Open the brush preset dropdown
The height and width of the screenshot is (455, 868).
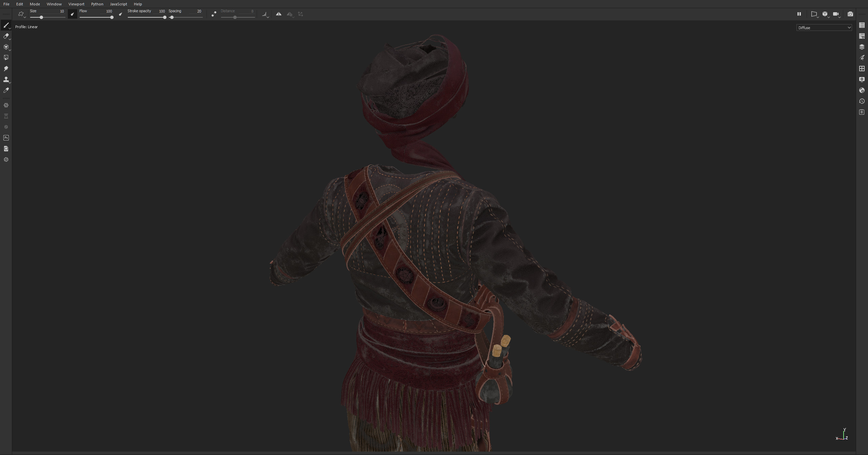[22, 14]
